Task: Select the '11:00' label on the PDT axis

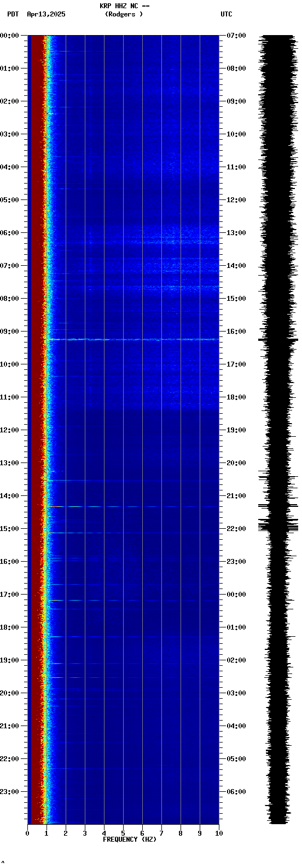Action: [x=9, y=397]
